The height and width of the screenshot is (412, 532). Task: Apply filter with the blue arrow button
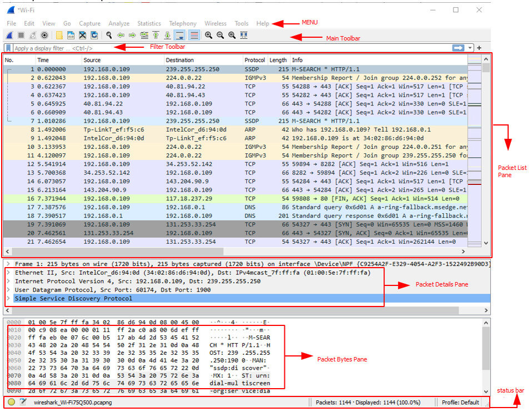(459, 48)
